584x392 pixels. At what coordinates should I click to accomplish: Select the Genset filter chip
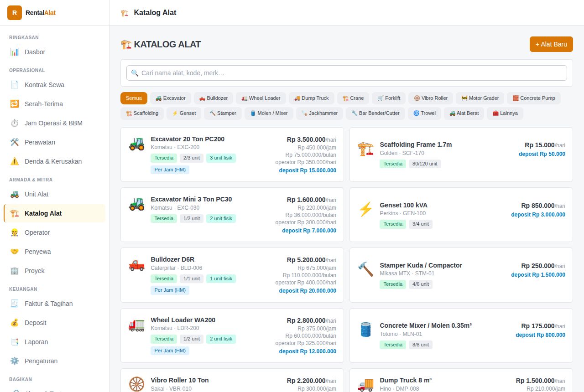[184, 113]
